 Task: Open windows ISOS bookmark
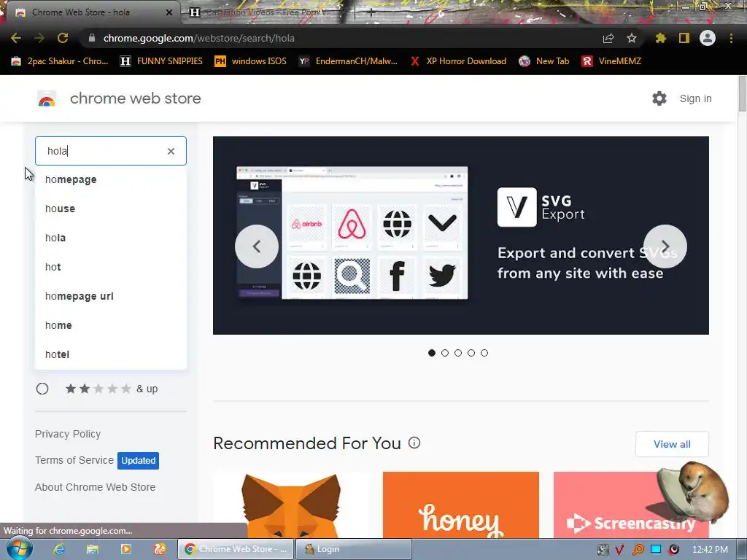251,61
